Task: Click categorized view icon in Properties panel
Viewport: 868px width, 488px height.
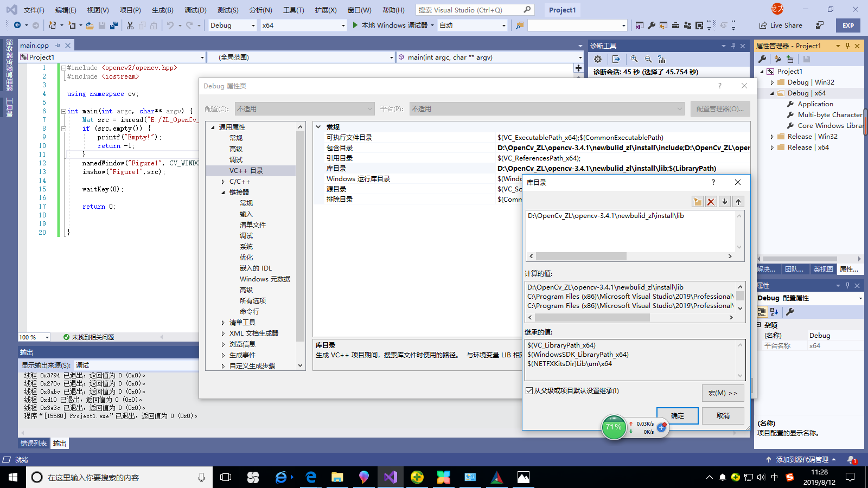Action: coord(762,312)
